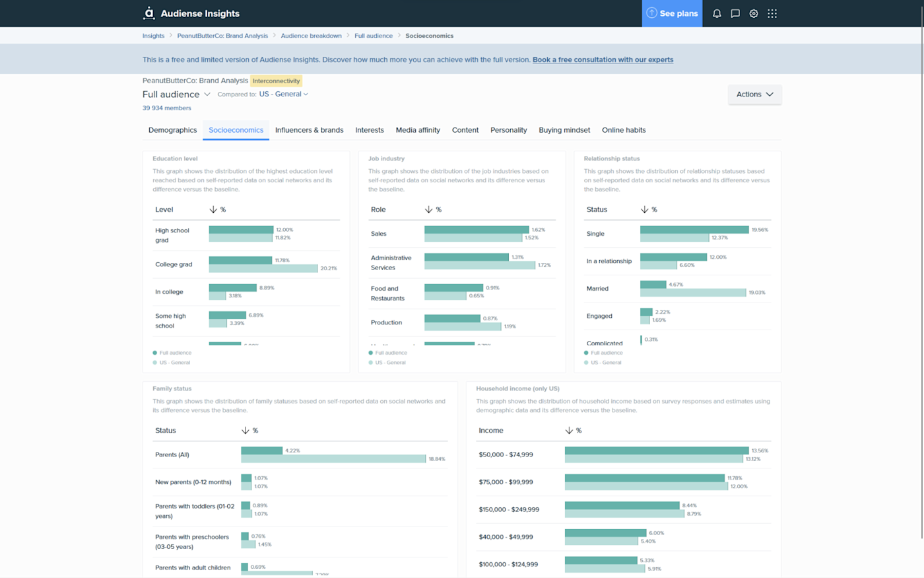Select the $40,000 - $49,999 income row

coord(624,537)
